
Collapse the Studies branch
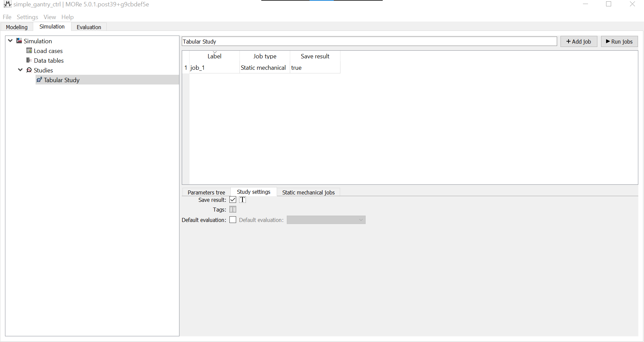20,70
